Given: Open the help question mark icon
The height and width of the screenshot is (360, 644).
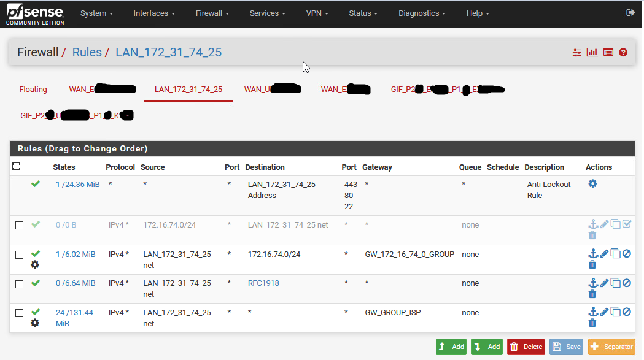Looking at the screenshot, I should click(x=623, y=53).
